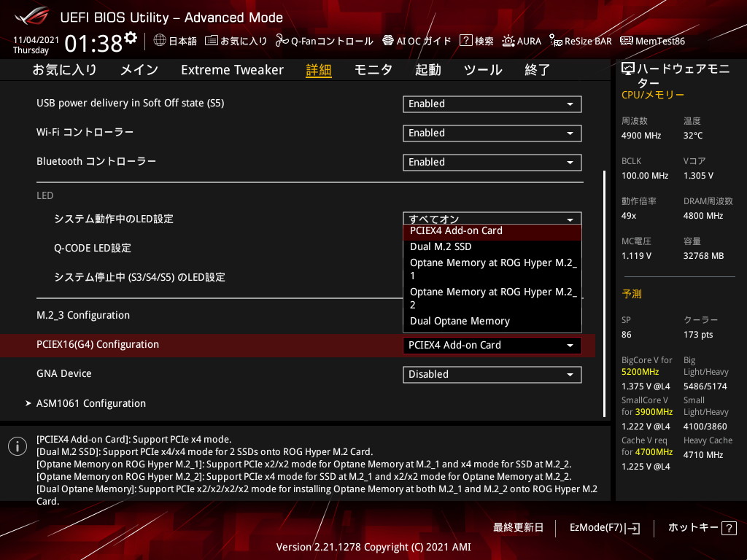The height and width of the screenshot is (560, 747).
Task: Click the settings list scrollbar
Action: [x=604, y=293]
